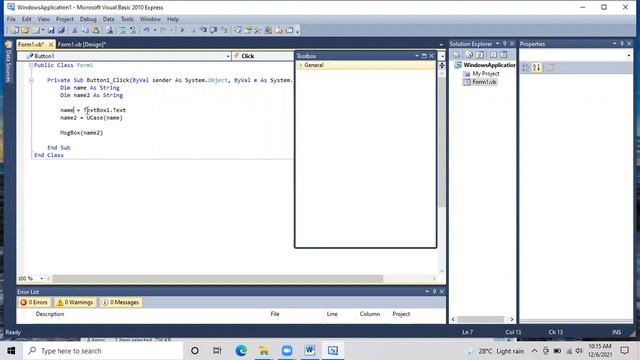The height and width of the screenshot is (360, 640).
Task: Click the Properties Window icon in main toolbar
Action: [247, 30]
